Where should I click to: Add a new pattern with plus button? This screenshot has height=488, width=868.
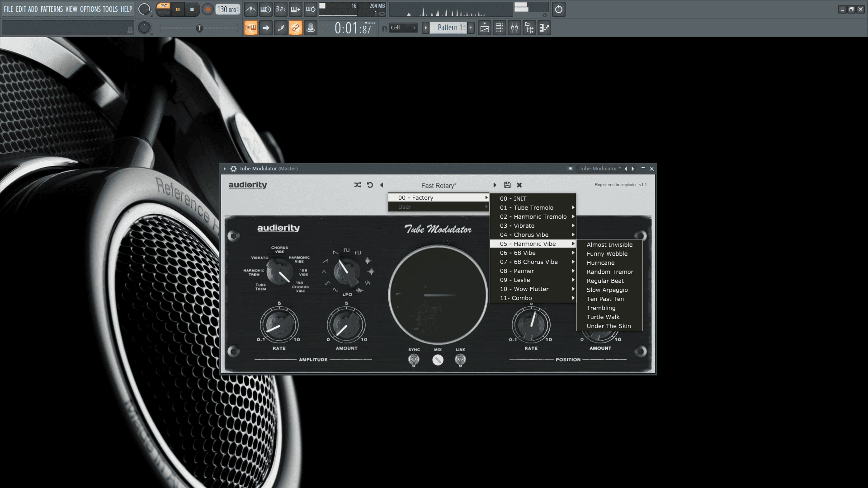point(471,28)
